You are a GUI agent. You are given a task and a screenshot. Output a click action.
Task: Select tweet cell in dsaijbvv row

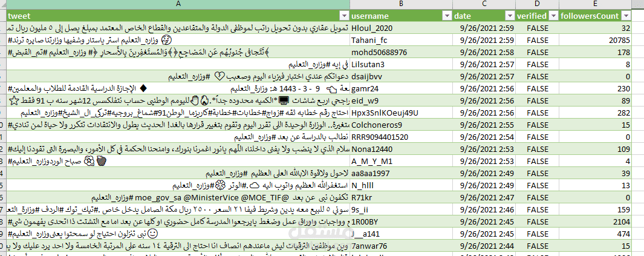[178, 76]
